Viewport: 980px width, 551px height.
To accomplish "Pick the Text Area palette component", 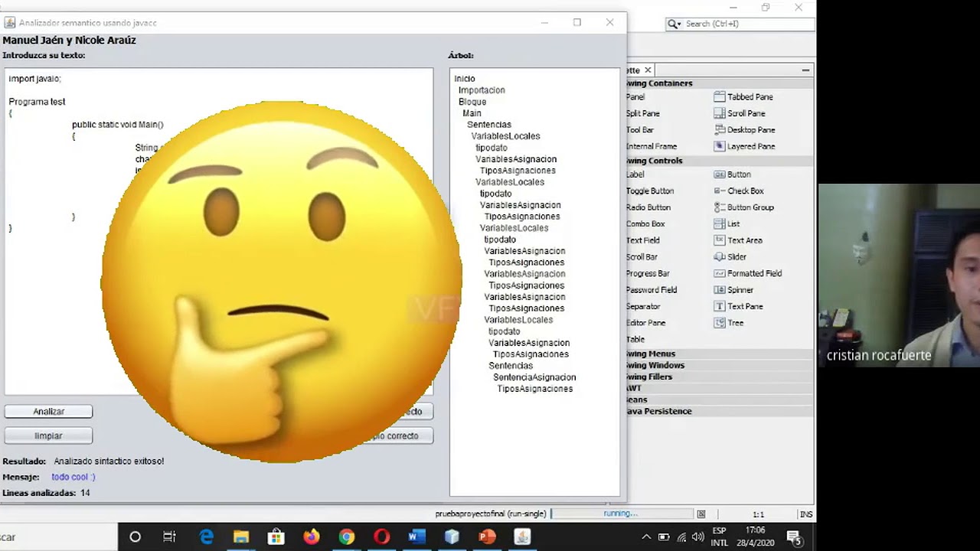I will 738,240.
